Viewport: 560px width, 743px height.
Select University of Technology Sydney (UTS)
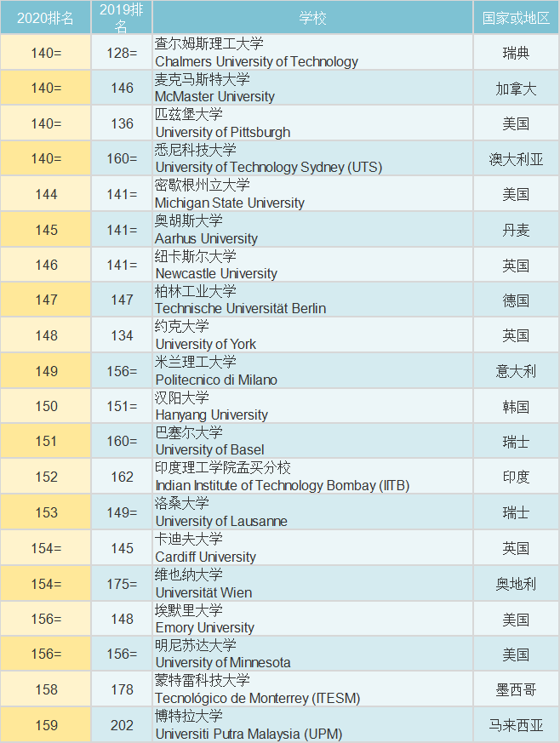[269, 168]
